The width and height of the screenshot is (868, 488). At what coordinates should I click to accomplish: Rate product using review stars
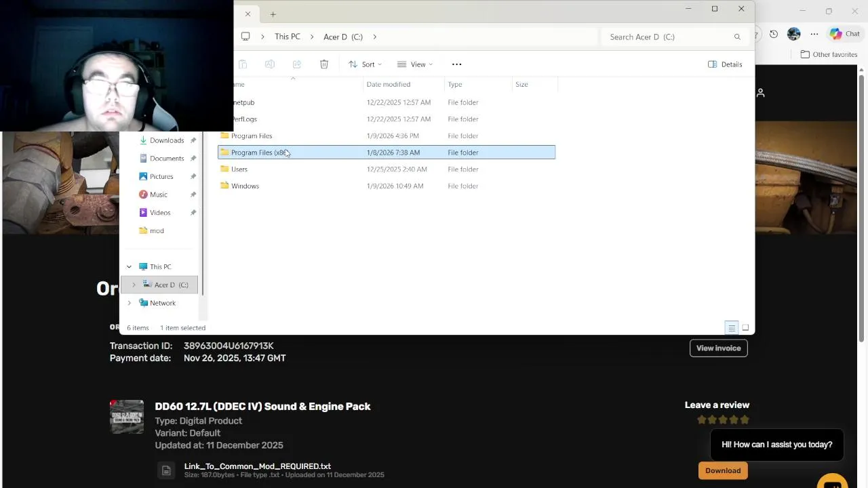click(x=724, y=420)
